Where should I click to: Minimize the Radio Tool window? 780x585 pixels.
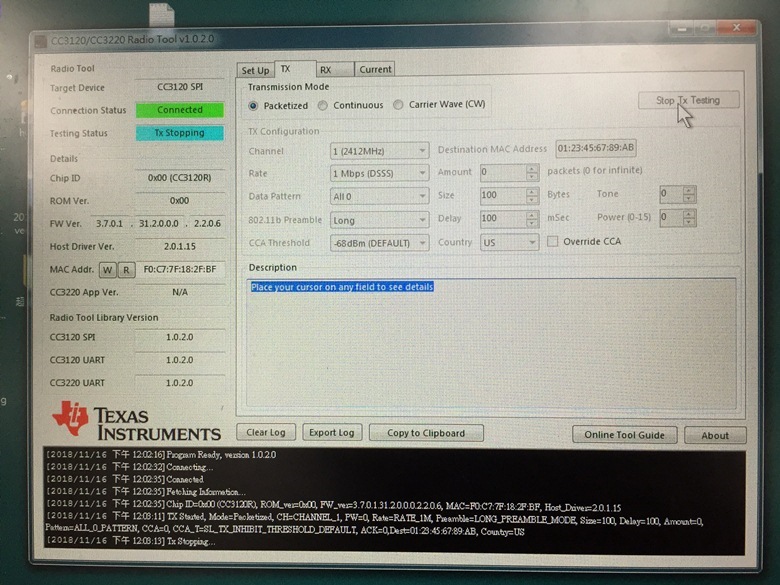682,29
